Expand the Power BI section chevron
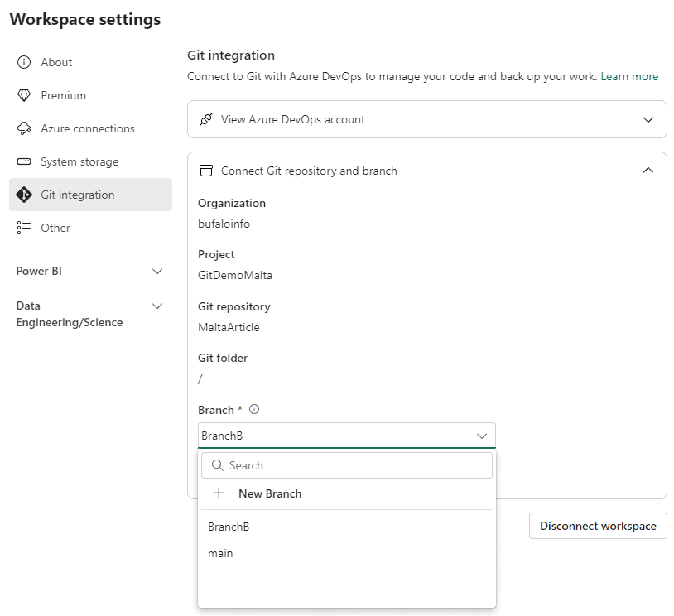This screenshot has width=674, height=616. tap(157, 272)
